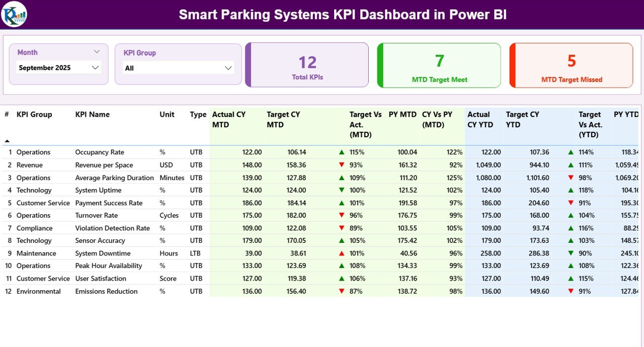Click the KPI Name column header

tap(93, 115)
